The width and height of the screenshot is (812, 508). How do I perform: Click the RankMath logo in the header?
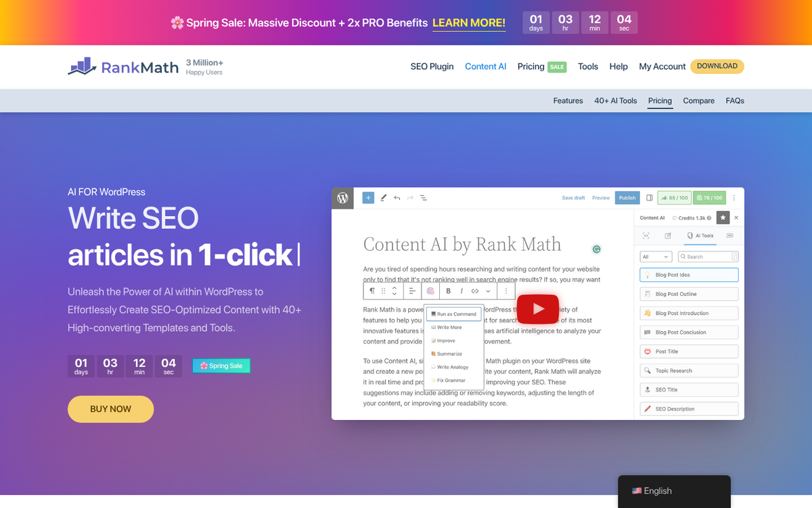point(122,66)
